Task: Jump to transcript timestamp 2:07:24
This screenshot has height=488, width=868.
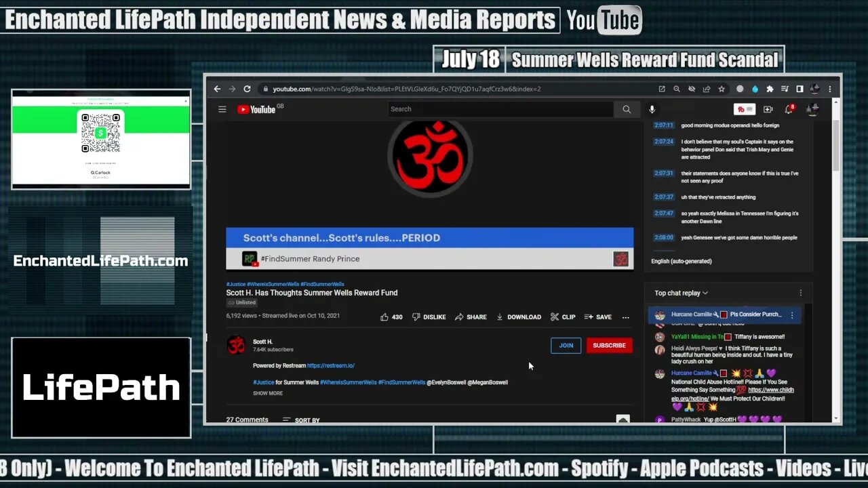Action: pyautogui.click(x=663, y=142)
